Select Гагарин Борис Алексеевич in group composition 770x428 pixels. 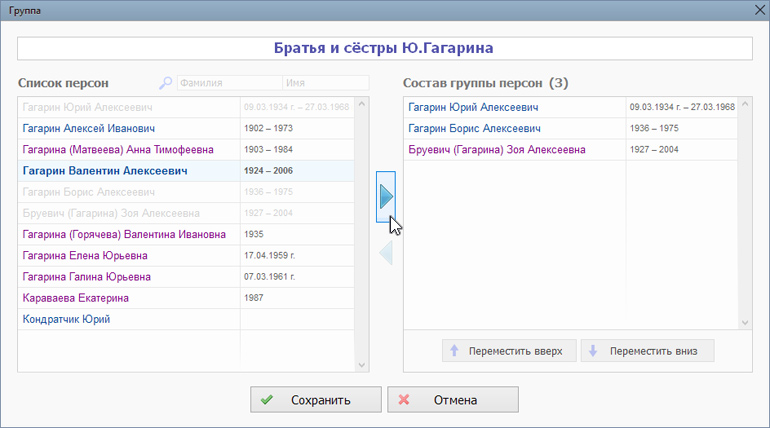[x=570, y=129]
